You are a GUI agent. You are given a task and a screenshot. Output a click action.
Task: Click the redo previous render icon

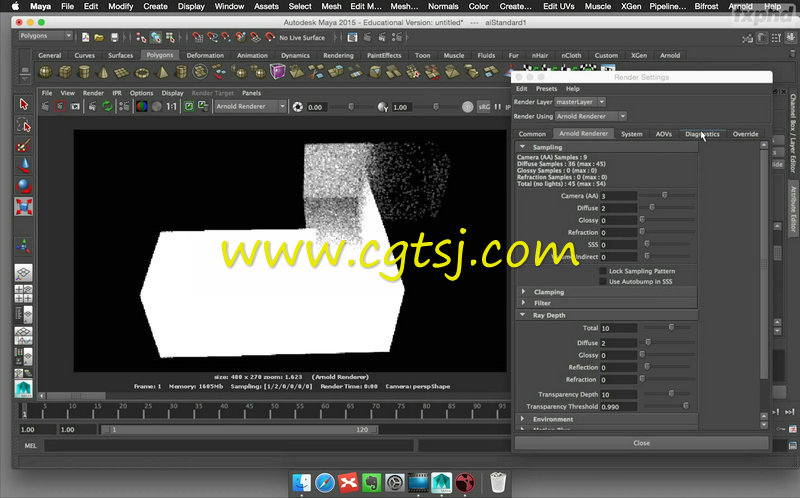point(45,107)
